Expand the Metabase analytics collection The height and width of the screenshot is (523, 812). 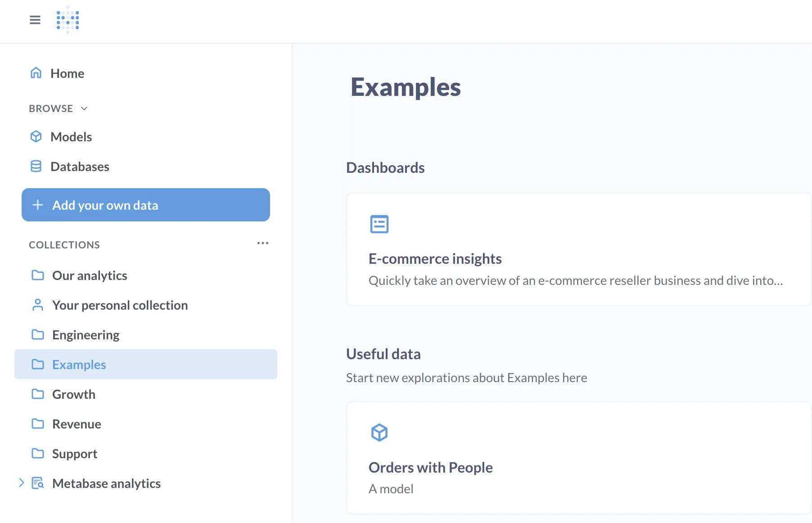pyautogui.click(x=21, y=483)
